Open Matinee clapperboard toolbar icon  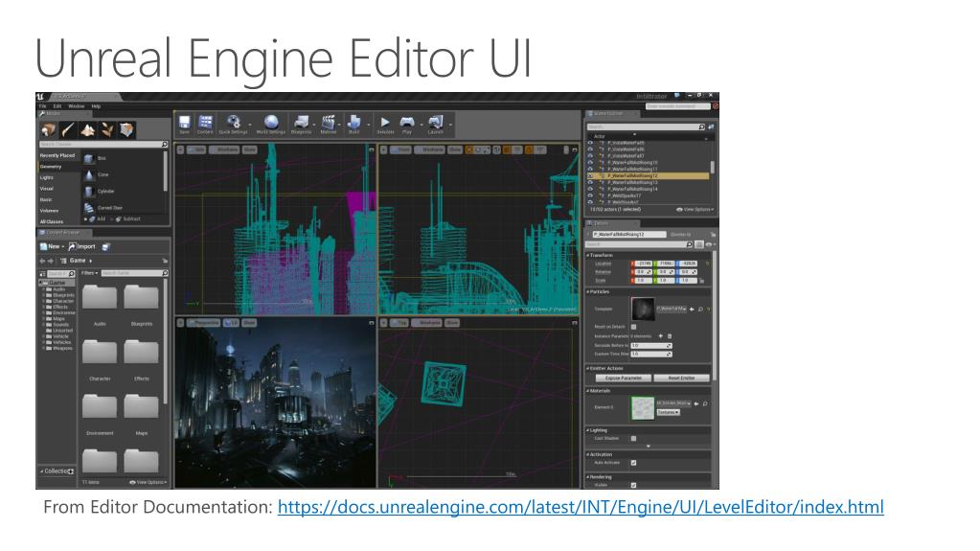(329, 124)
